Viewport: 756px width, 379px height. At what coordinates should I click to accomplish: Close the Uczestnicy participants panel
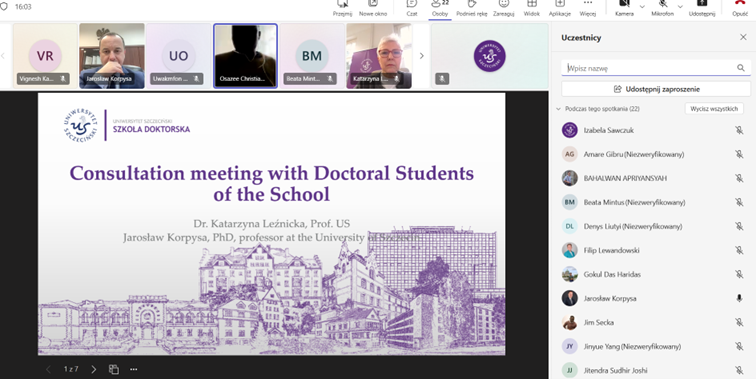[x=743, y=37]
